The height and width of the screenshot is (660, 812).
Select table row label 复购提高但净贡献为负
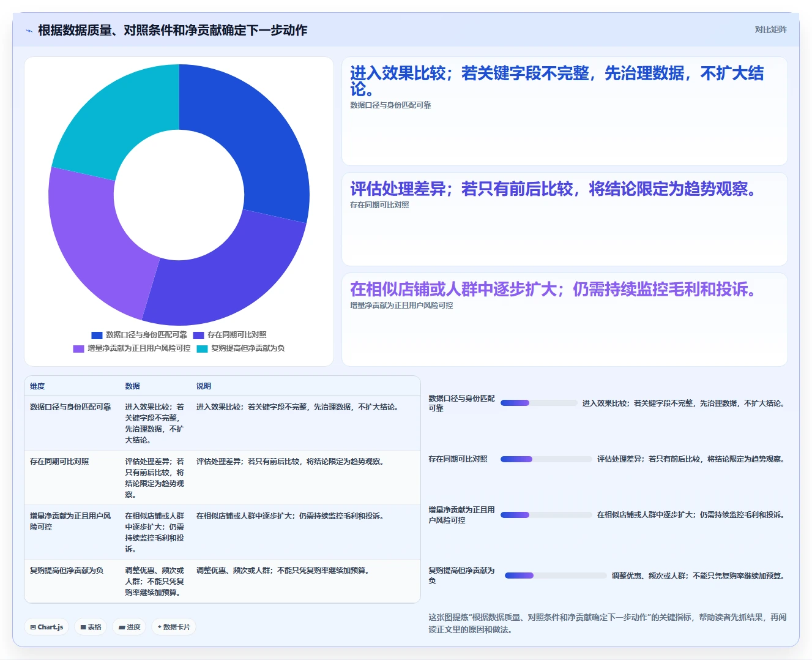tap(67, 571)
